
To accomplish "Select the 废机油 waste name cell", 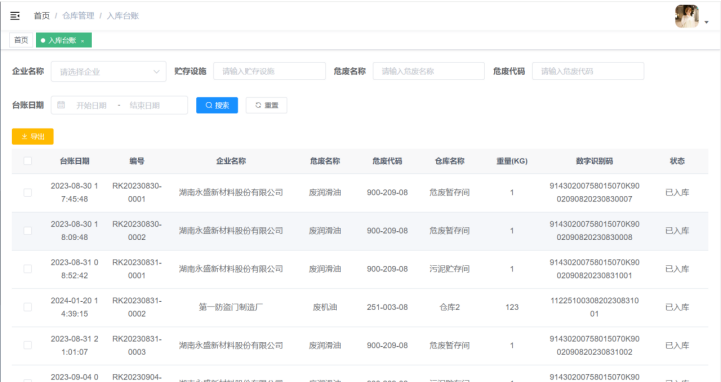I will (x=325, y=307).
